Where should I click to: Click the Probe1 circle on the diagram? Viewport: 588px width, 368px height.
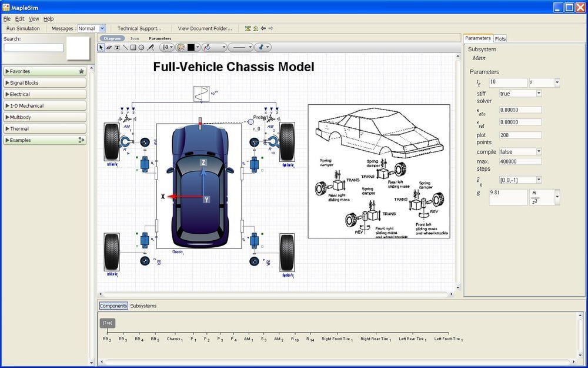point(250,121)
